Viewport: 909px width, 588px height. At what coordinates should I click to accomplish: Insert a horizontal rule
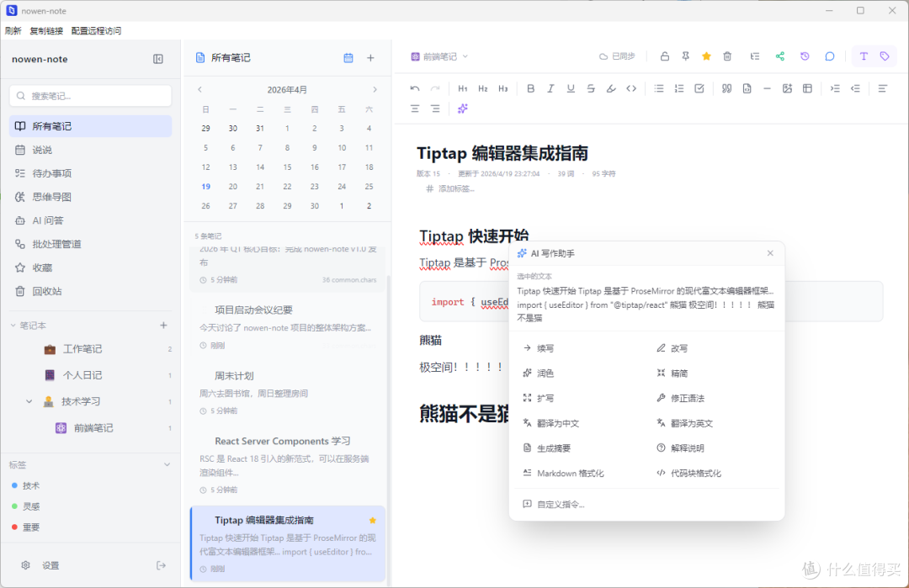tap(767, 88)
